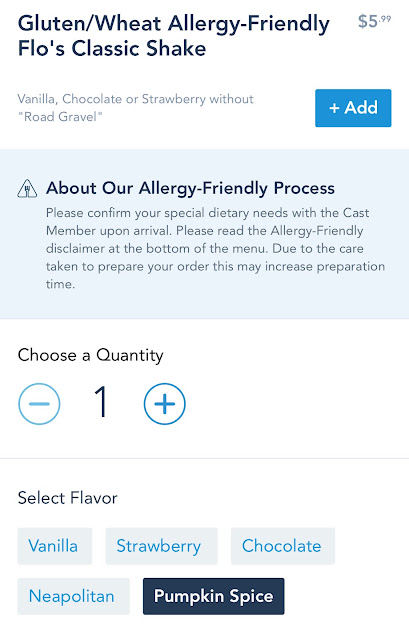Click the Please confirm dietary needs sentence

[207, 213]
